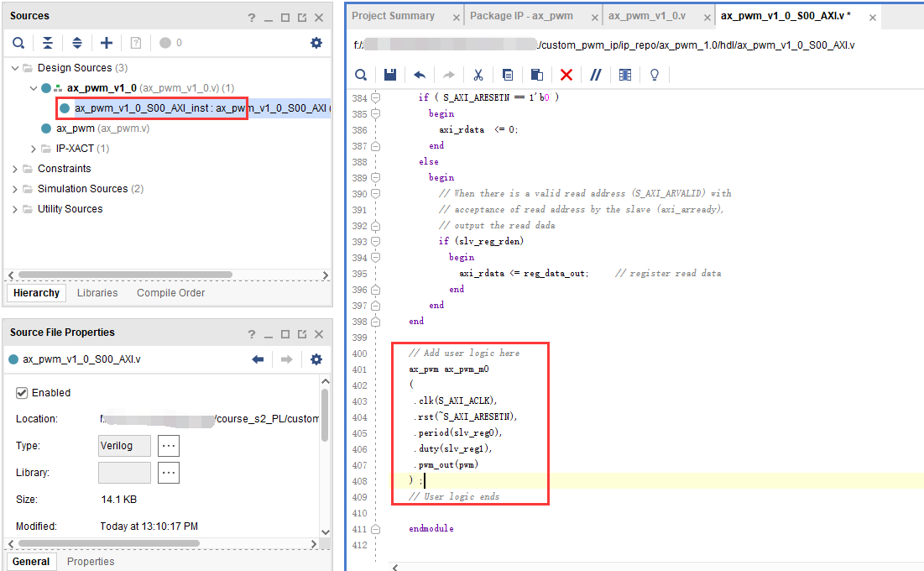Undo the last editor change

[420, 75]
